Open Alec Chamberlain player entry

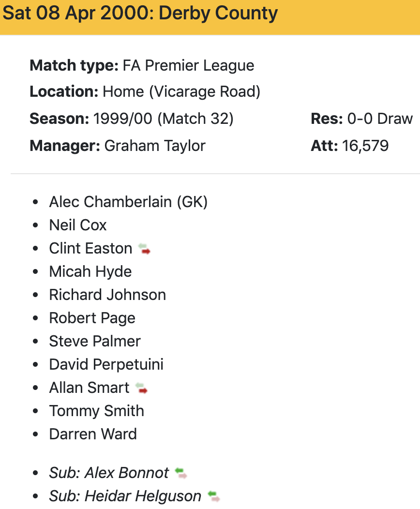click(x=128, y=202)
